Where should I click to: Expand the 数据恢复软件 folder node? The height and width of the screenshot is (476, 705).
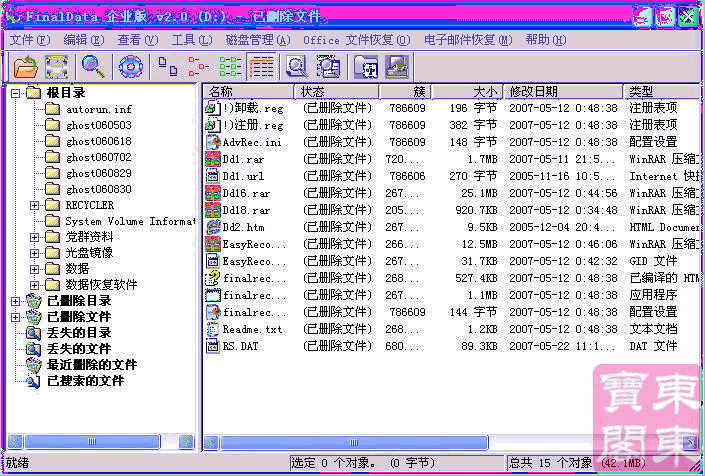[35, 285]
